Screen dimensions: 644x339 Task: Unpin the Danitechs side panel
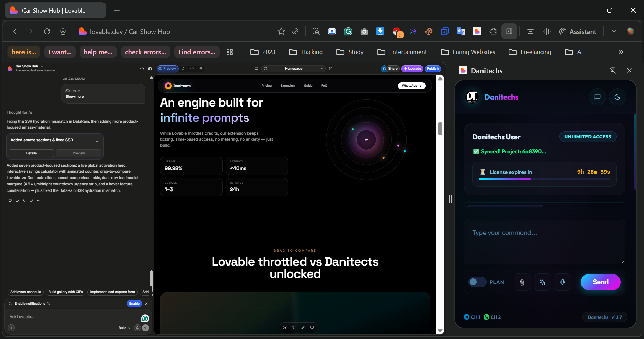pos(613,70)
